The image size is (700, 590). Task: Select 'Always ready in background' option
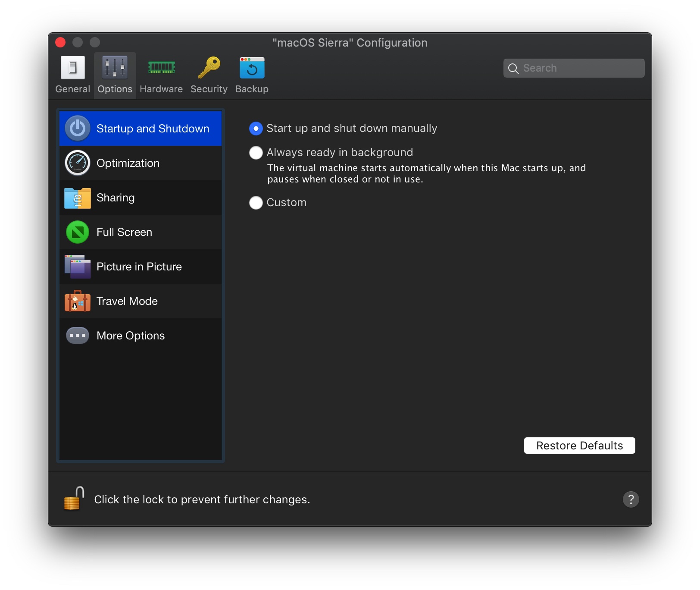[x=256, y=153]
